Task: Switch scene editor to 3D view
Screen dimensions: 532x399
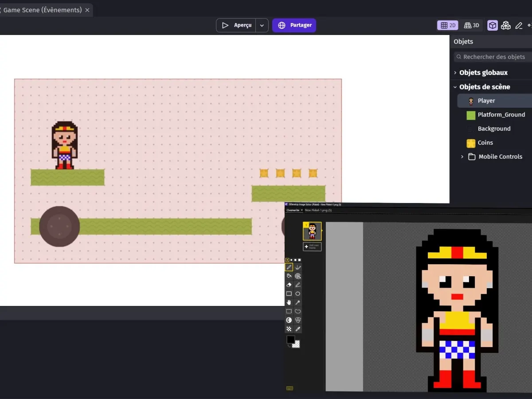Action: click(472, 25)
